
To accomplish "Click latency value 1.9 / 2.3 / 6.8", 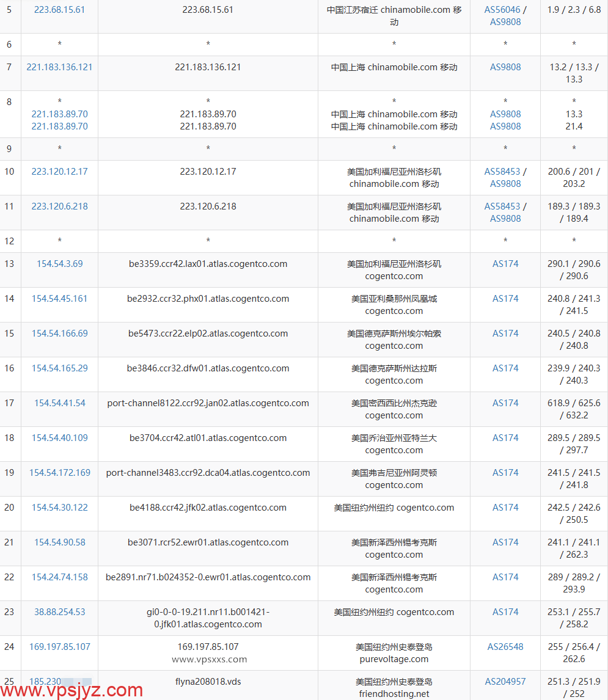I will pyautogui.click(x=574, y=10).
